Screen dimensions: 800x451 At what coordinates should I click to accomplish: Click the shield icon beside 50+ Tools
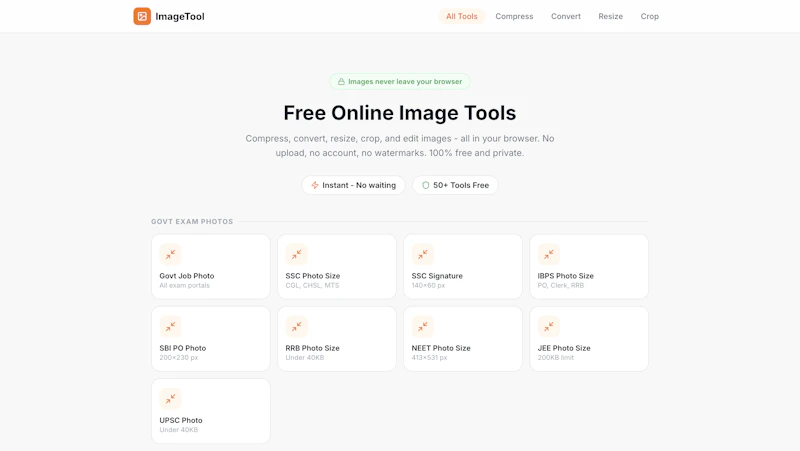click(426, 185)
